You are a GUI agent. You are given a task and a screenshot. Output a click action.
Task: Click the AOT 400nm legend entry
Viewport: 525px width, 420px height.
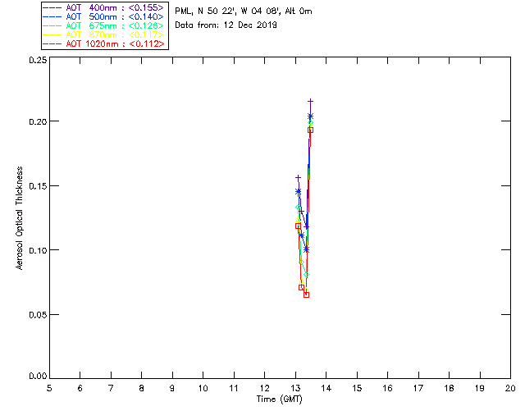pos(104,7)
